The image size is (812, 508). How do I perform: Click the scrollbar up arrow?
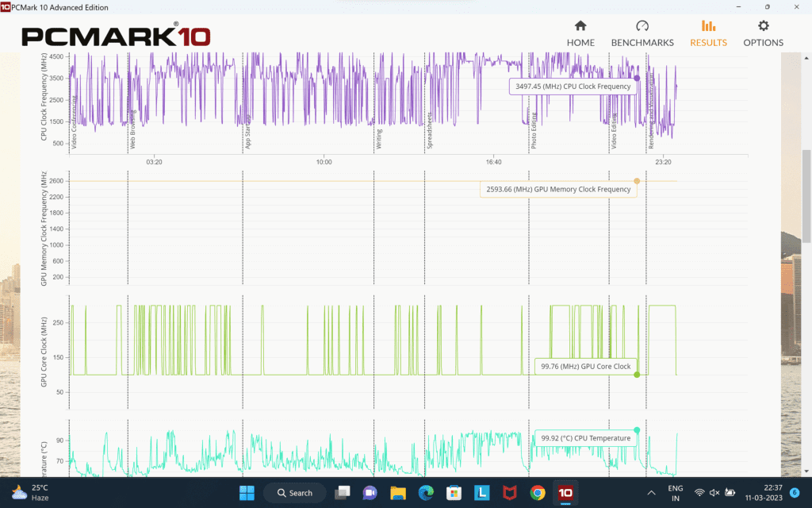pyautogui.click(x=806, y=56)
